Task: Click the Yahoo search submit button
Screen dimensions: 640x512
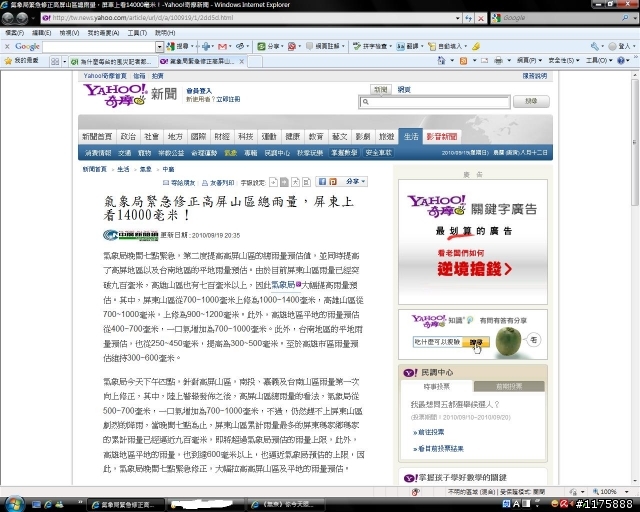Action: [x=531, y=101]
